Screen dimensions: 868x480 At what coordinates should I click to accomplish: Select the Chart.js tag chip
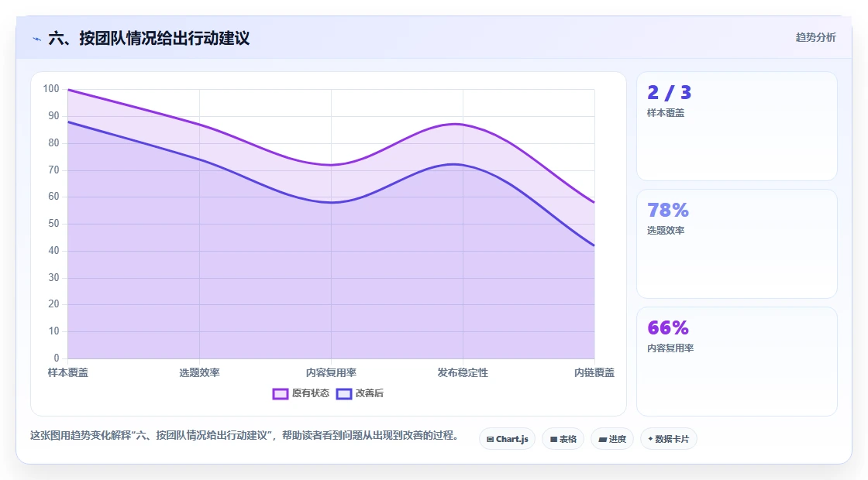click(x=507, y=439)
